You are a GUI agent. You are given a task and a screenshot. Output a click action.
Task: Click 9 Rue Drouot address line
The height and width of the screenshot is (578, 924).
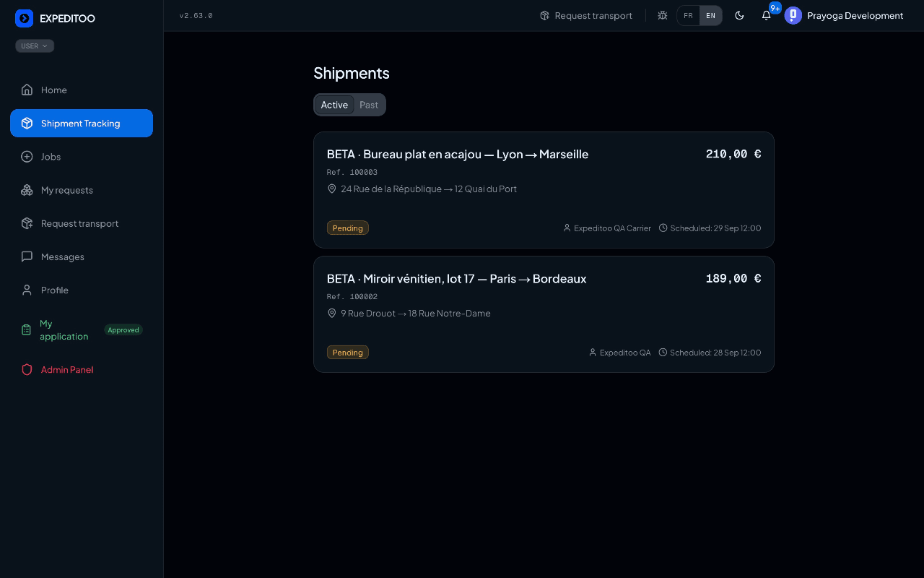coord(416,314)
